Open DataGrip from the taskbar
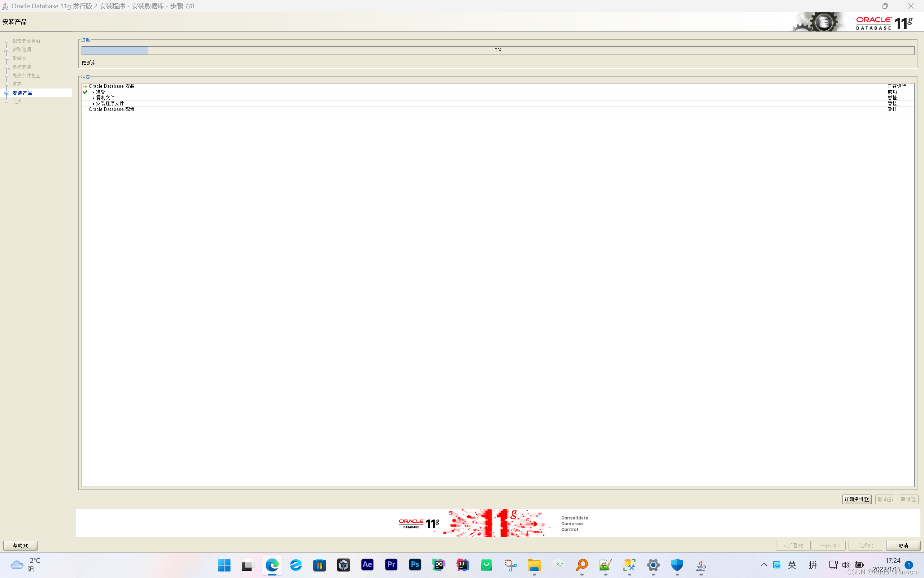The image size is (924, 578). click(x=439, y=565)
